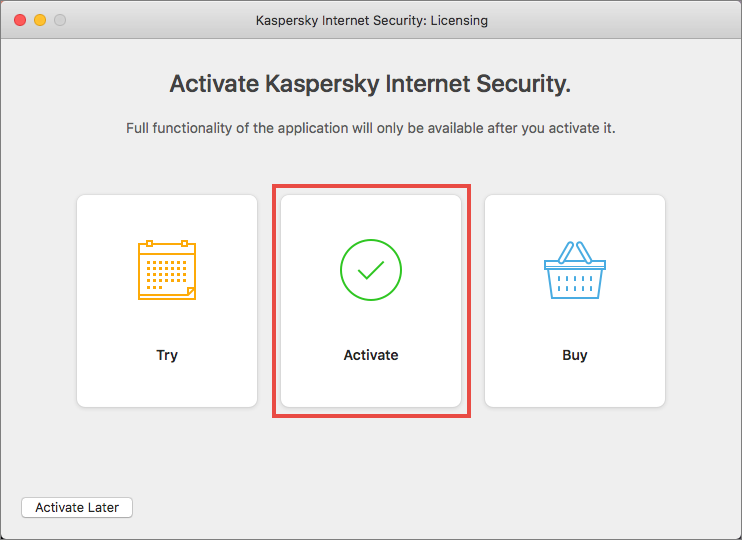Image resolution: width=742 pixels, height=540 pixels.
Task: Click blank area above calendar in Try card
Action: [167, 218]
